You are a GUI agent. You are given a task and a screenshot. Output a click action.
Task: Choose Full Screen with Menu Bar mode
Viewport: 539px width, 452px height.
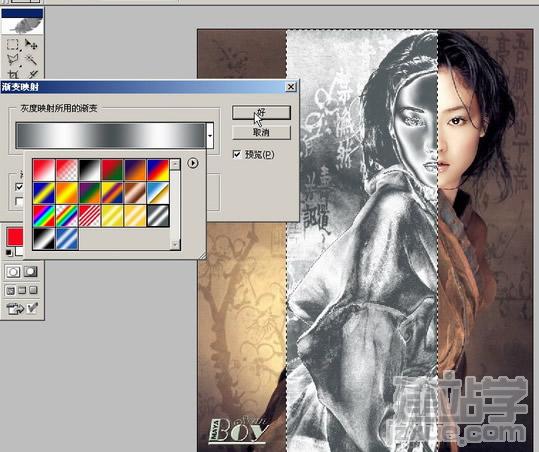[x=22, y=290]
